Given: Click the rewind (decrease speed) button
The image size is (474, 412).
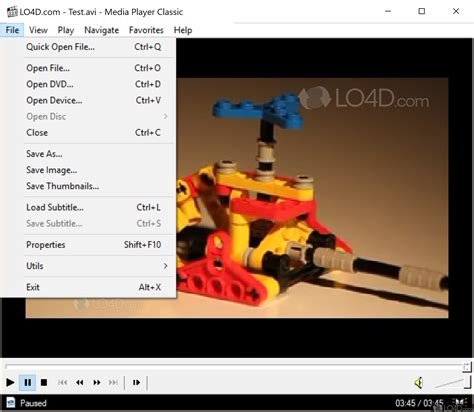Looking at the screenshot, I should coord(80,382).
